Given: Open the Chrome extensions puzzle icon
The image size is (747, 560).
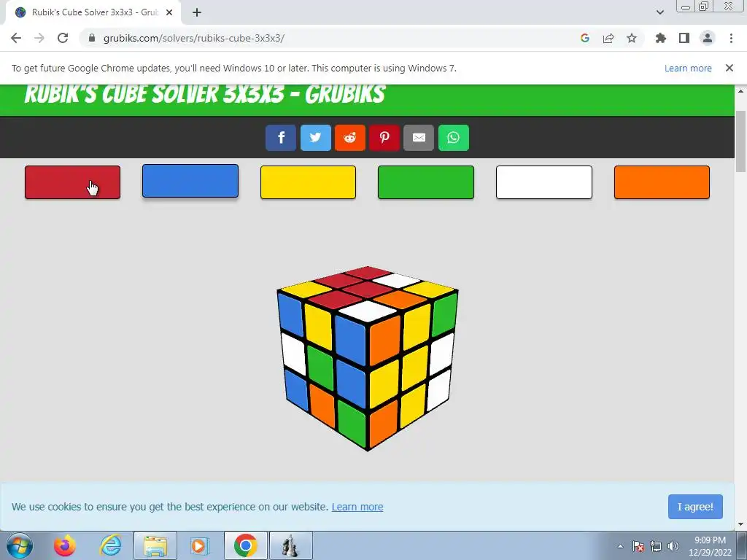Looking at the screenshot, I should (660, 38).
